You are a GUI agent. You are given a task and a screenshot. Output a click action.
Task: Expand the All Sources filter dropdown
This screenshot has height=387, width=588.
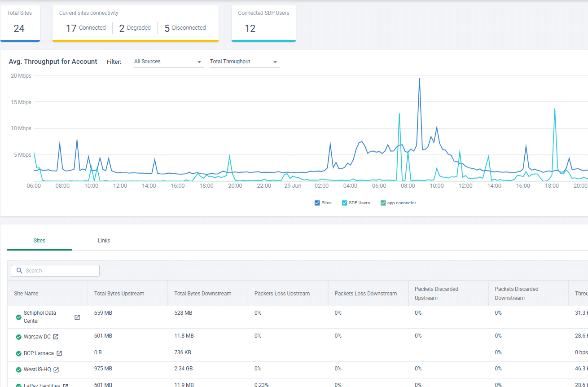168,62
